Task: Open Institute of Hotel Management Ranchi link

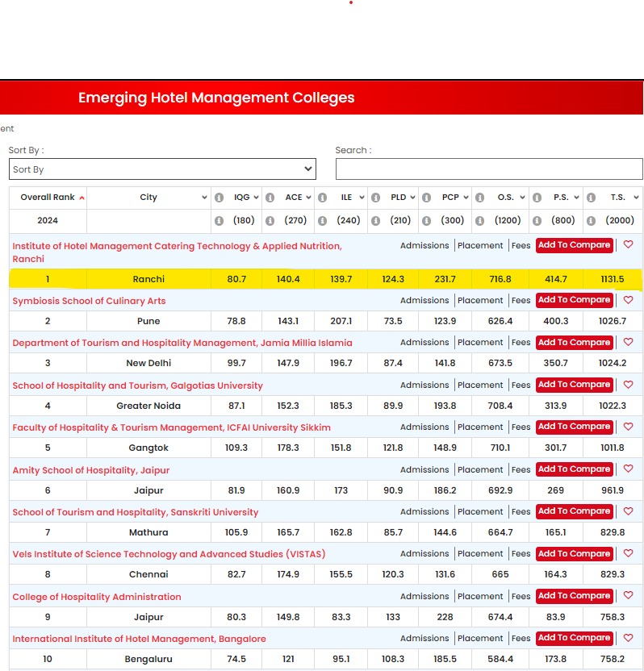Action: [177, 252]
